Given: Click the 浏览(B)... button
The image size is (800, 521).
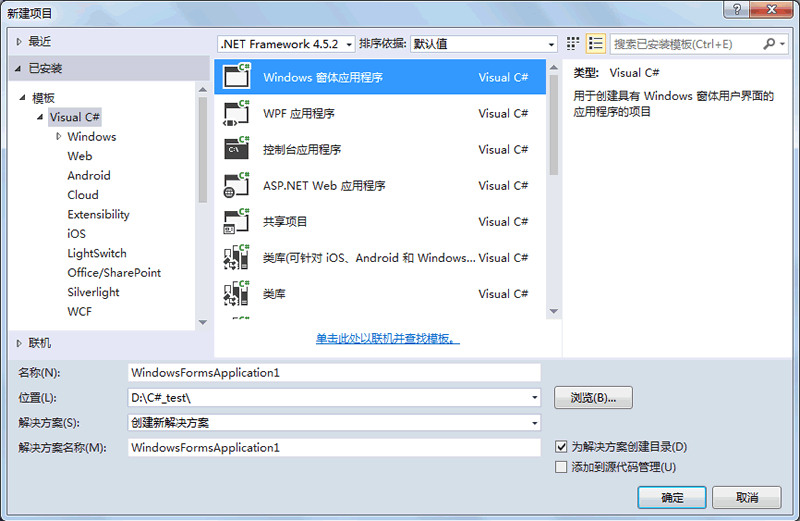Looking at the screenshot, I should point(593,398).
